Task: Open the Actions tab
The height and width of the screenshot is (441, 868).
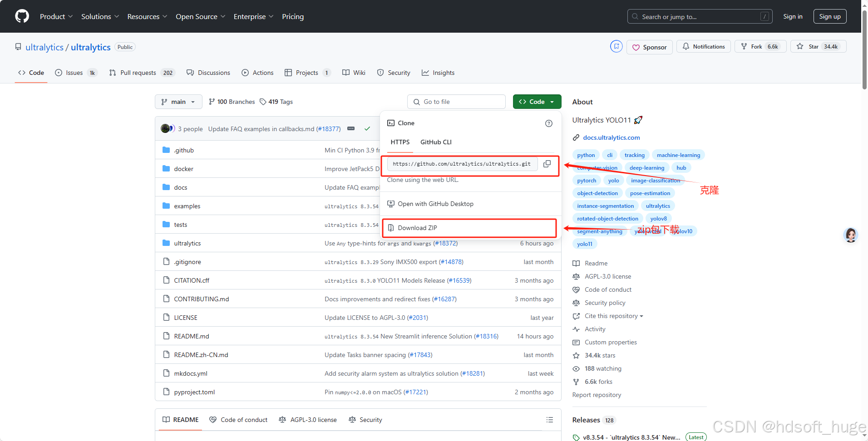Action: click(x=257, y=73)
